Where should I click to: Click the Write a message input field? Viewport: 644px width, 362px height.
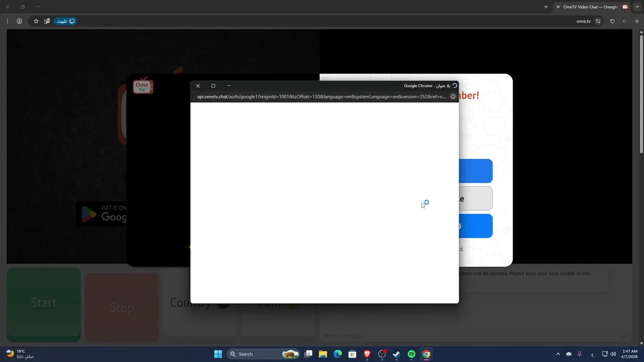[470, 336]
